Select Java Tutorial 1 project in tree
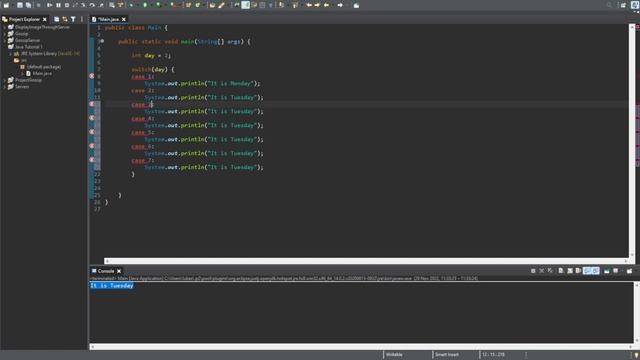Image resolution: width=640 pixels, height=360 pixels. point(29,47)
